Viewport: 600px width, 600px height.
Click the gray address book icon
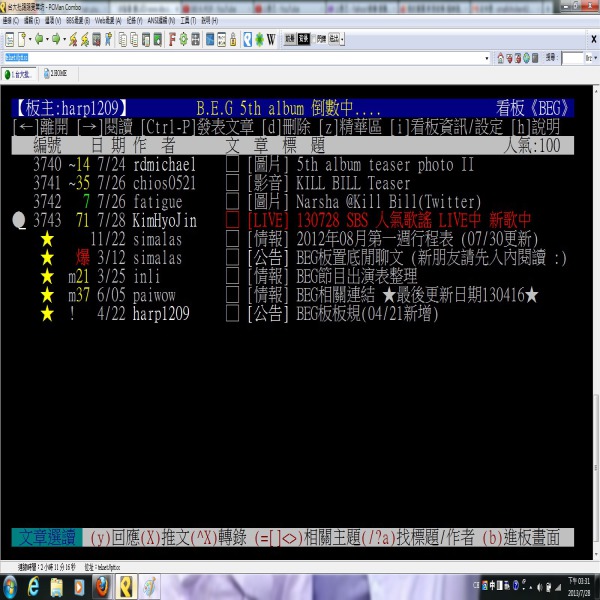click(96, 39)
